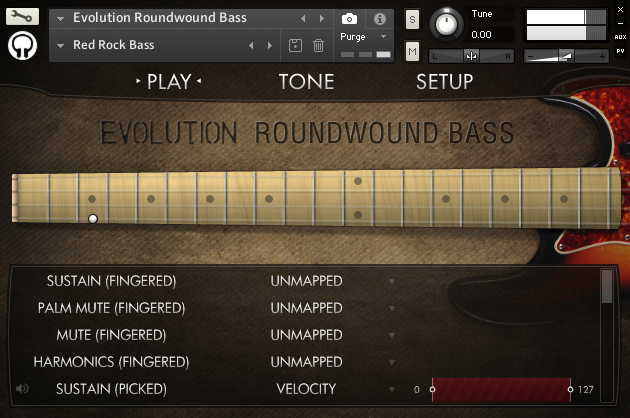Delete the snapshot with the trash icon

coord(318,45)
